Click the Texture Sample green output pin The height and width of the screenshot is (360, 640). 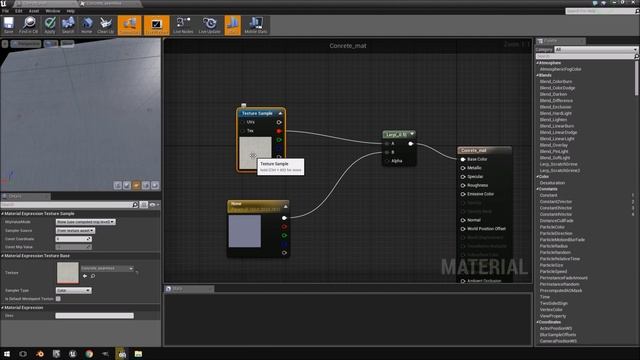[279, 140]
